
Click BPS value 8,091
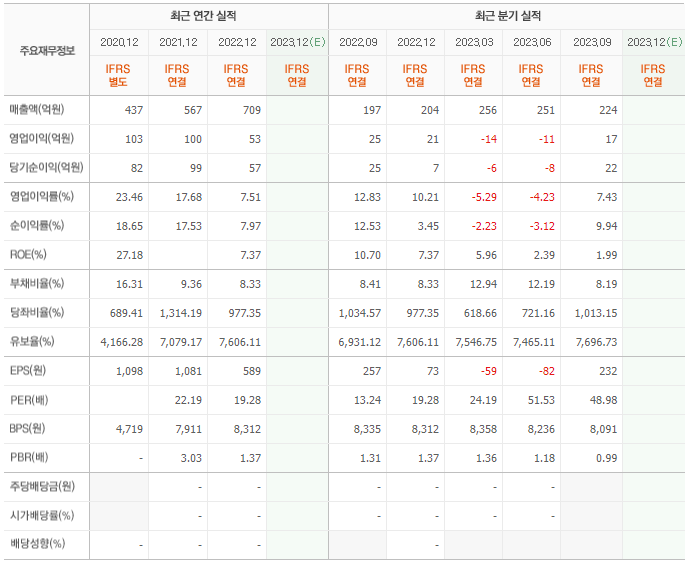click(x=604, y=429)
